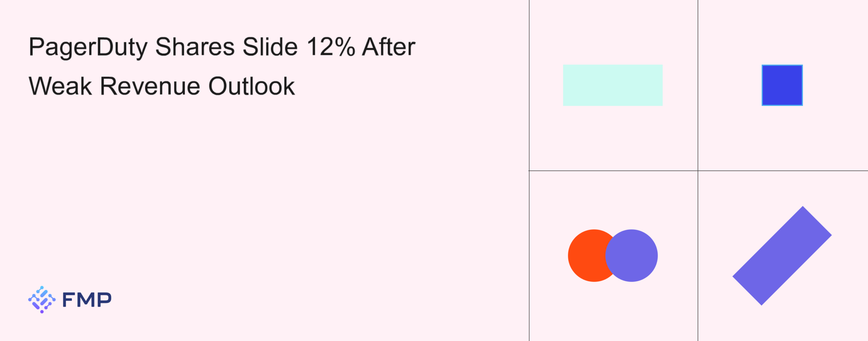Click the diagonal purple rectangle
Viewport: 868px width, 341px height.
pos(782,255)
